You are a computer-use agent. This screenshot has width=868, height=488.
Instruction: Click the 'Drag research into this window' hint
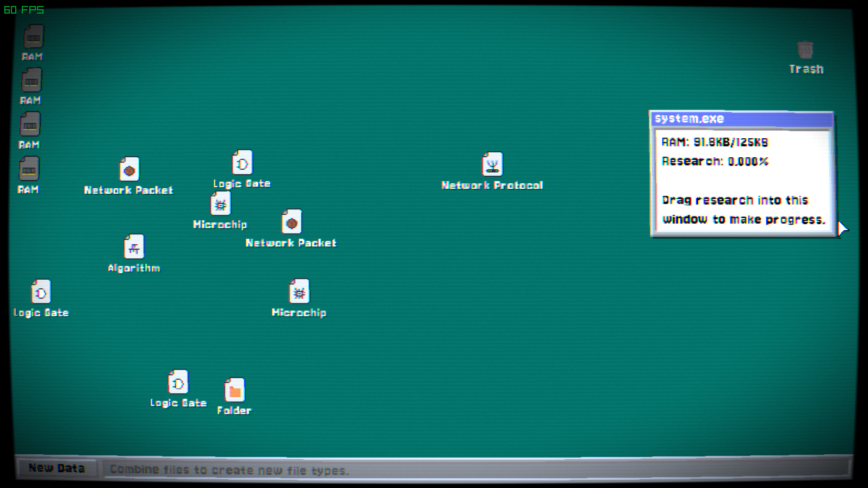[743, 209]
